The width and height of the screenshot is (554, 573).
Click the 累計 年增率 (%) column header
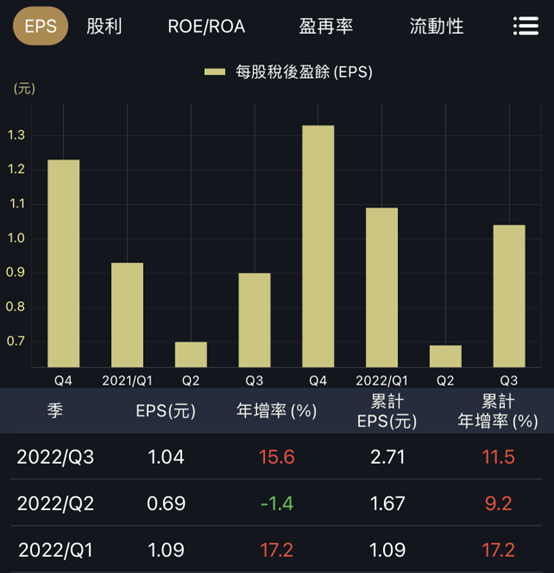[498, 411]
